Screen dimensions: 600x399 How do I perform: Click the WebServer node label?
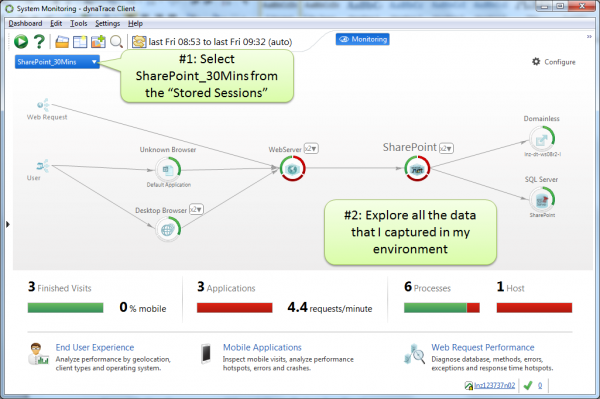coord(285,150)
